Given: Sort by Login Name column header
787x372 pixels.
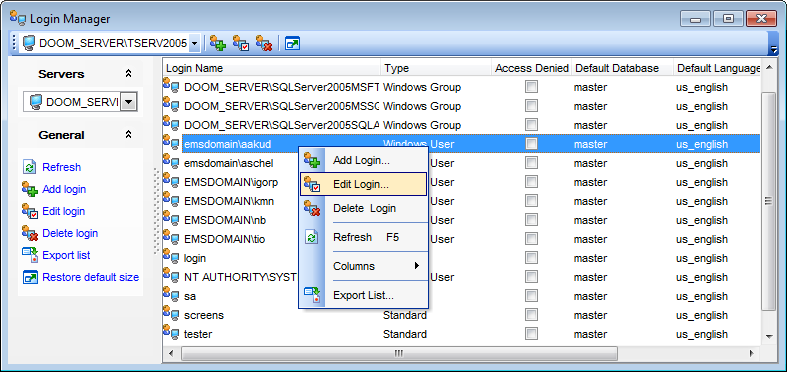Looking at the screenshot, I should coord(272,68).
